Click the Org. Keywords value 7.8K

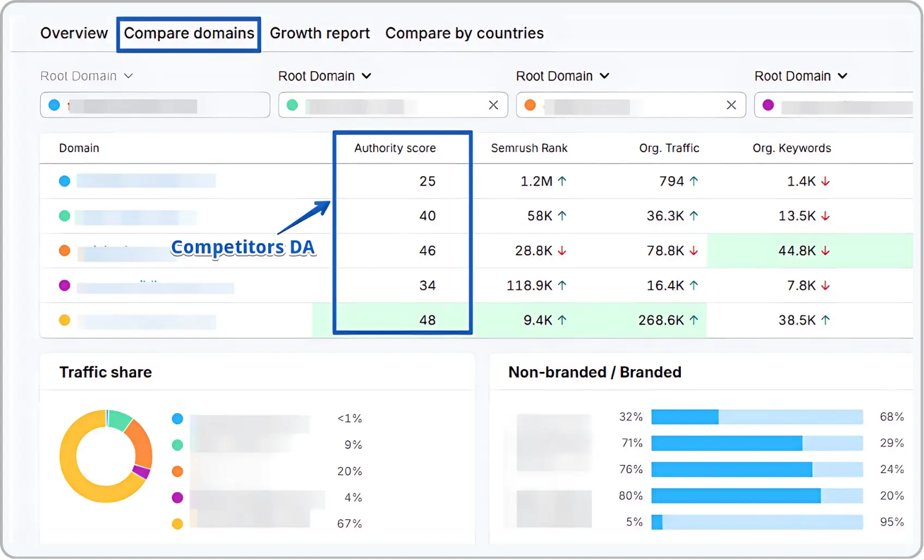click(x=802, y=285)
